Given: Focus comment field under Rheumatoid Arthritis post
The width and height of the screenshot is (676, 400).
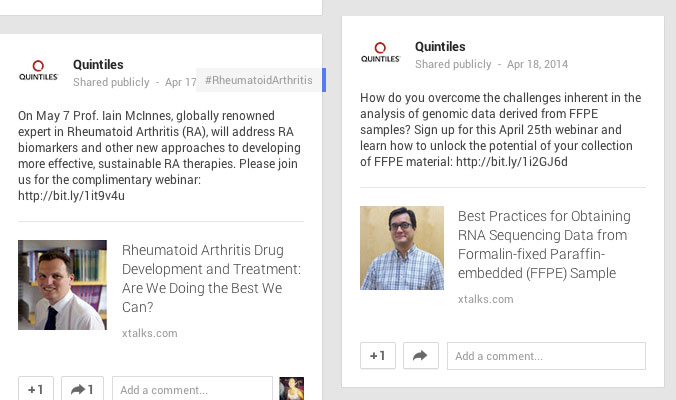Looking at the screenshot, I should [x=192, y=389].
